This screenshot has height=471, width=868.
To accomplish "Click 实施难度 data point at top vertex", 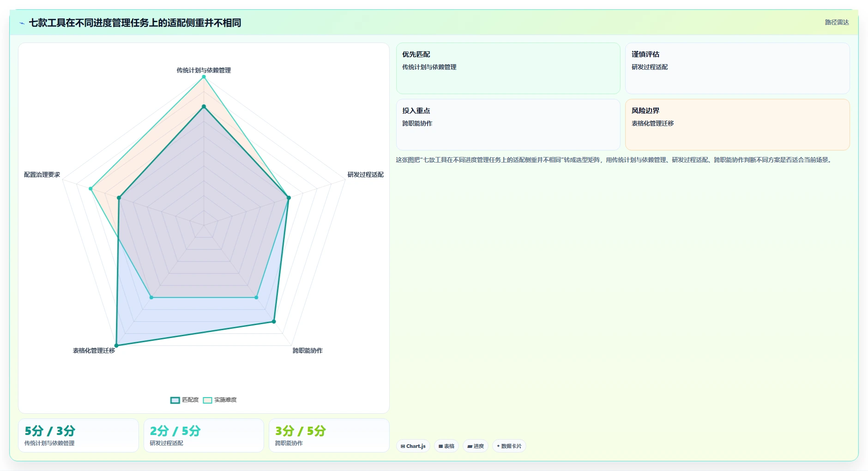I will [x=204, y=77].
